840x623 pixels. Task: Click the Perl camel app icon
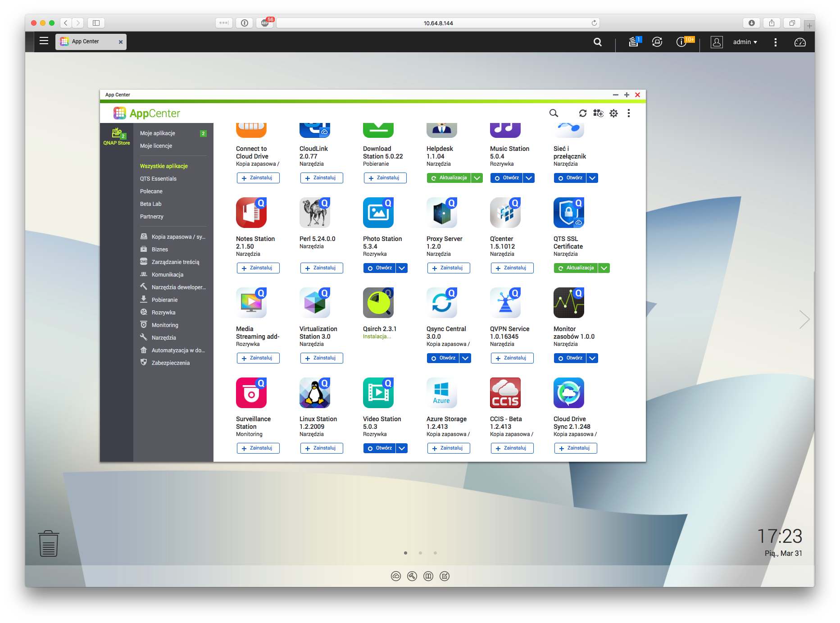click(x=315, y=213)
